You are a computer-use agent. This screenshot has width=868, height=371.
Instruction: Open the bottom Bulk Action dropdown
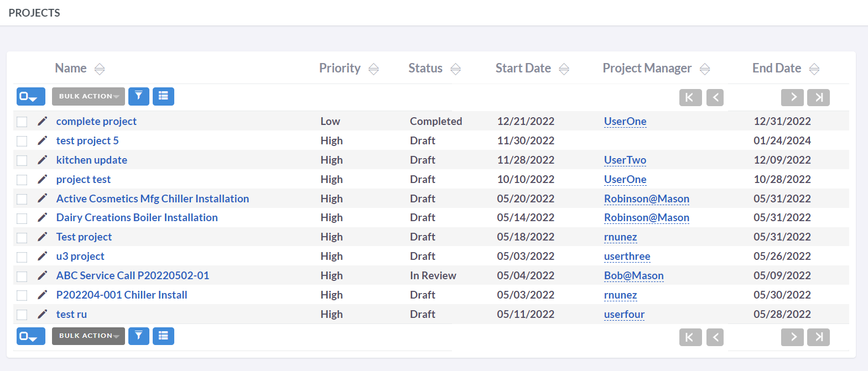(89, 336)
